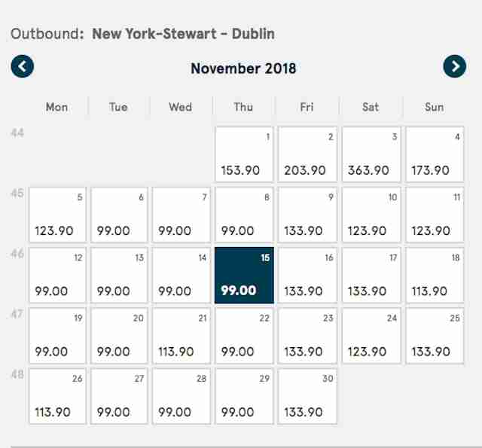Image resolution: width=482 pixels, height=448 pixels.
Task: Choose November 22 fare 99.00
Action: point(244,336)
